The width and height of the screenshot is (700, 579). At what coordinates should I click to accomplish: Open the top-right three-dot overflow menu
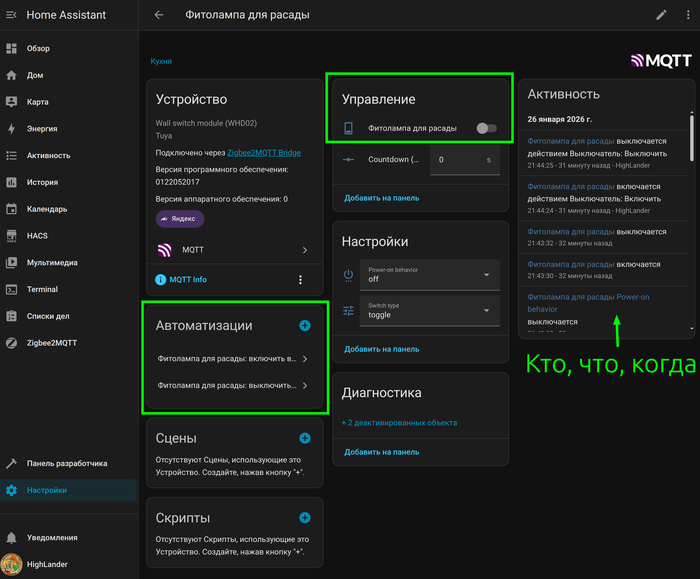(688, 15)
